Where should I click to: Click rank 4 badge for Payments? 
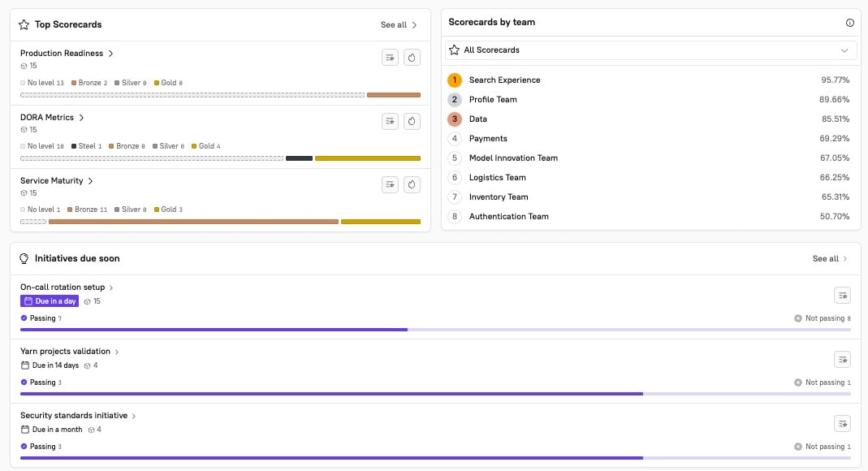[x=455, y=138]
